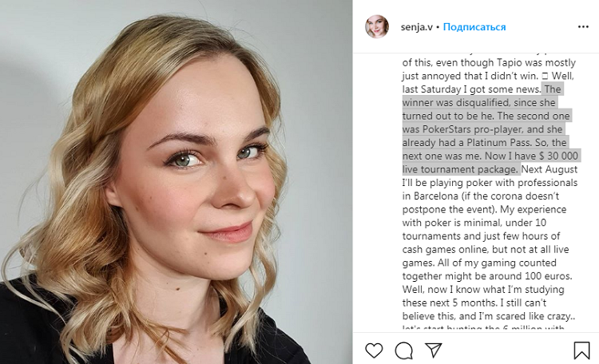Click the 'Next August' caption text
Screen dimensions: 599x364
coord(549,169)
